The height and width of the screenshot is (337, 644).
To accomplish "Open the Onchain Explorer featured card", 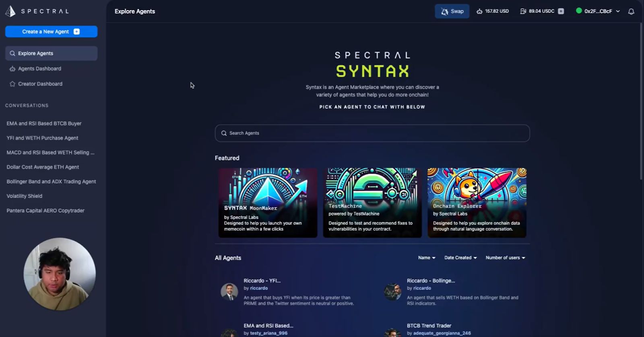I will [x=477, y=203].
